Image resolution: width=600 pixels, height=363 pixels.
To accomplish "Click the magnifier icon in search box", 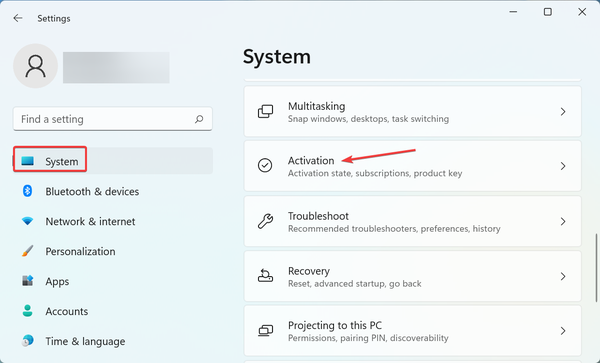I will pyautogui.click(x=199, y=119).
